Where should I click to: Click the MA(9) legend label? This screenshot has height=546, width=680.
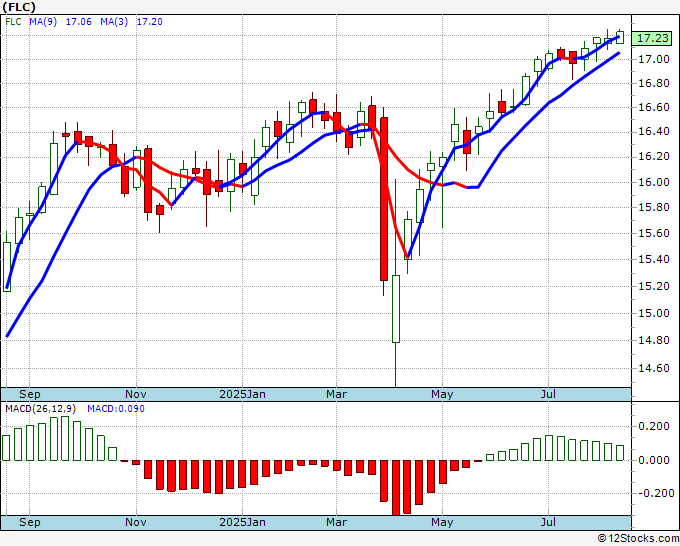pyautogui.click(x=43, y=22)
